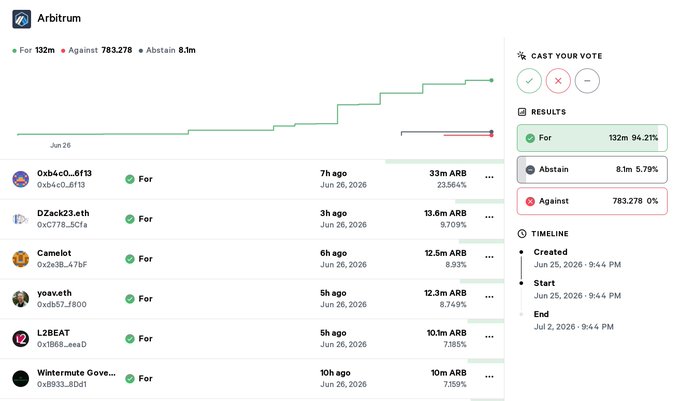Click the Arbitrum title text
Viewport: 680px width, 401px height.
coord(59,18)
